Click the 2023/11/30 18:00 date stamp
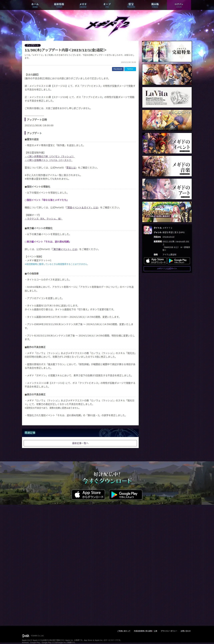 (129, 62)
